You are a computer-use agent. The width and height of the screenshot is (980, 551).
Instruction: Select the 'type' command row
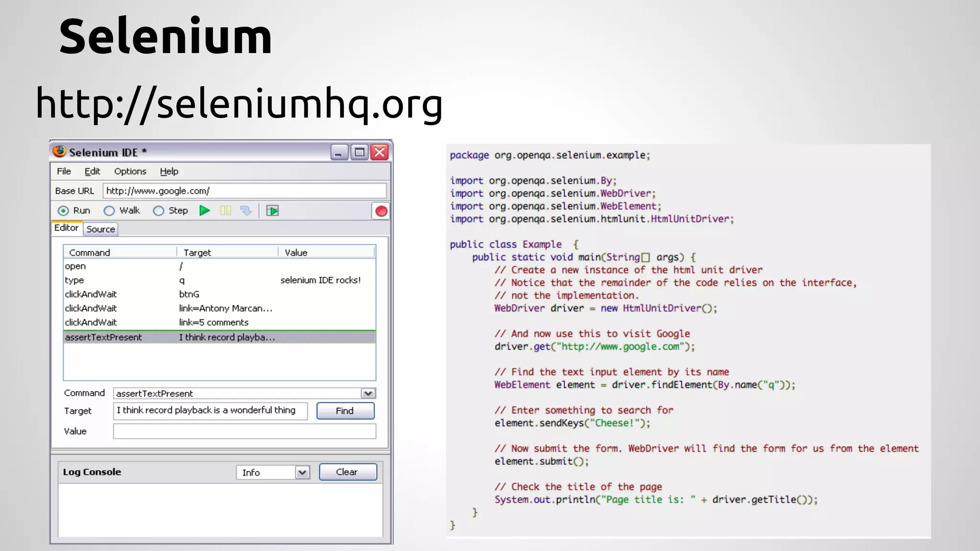220,280
